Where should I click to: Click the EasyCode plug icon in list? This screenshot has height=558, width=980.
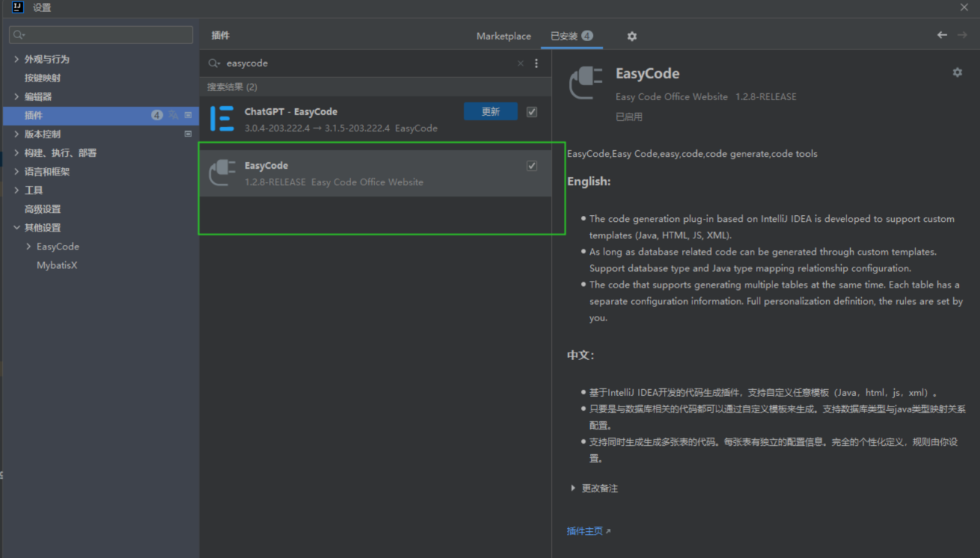(222, 173)
